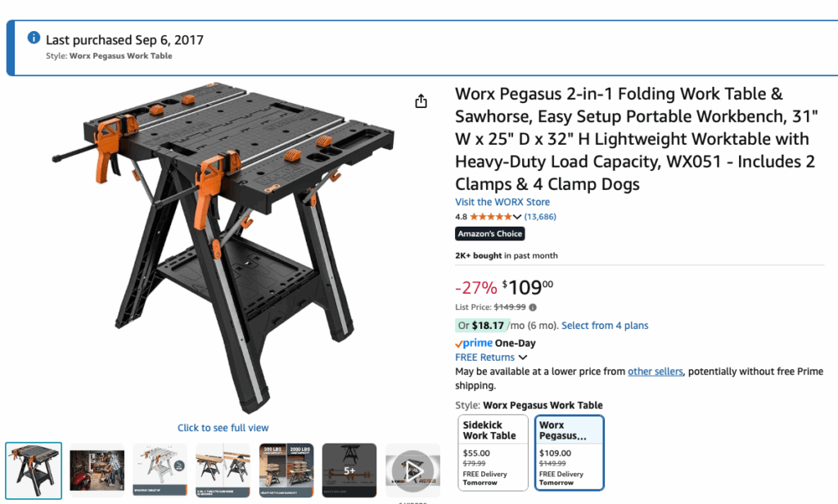
Task: Play the product video thumbnail
Action: pos(412,470)
